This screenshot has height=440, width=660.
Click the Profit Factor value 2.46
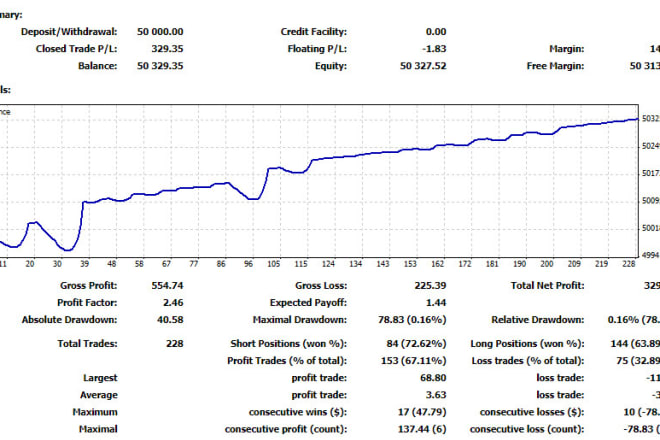coord(173,303)
